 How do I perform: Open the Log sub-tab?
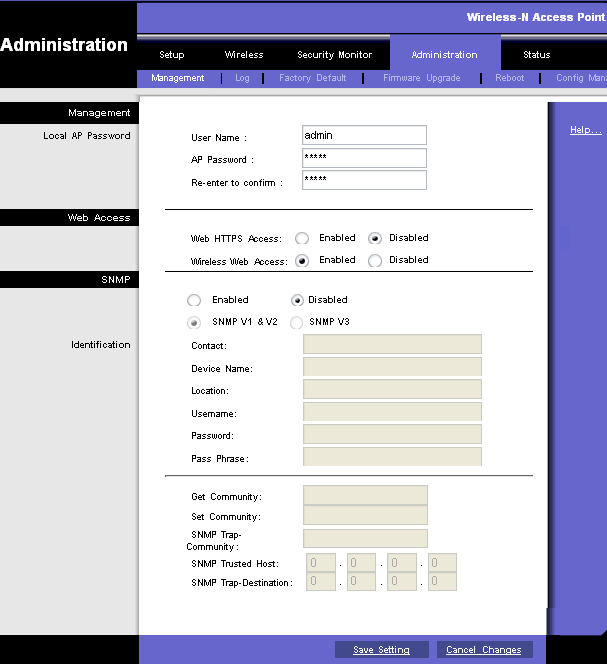(x=242, y=78)
